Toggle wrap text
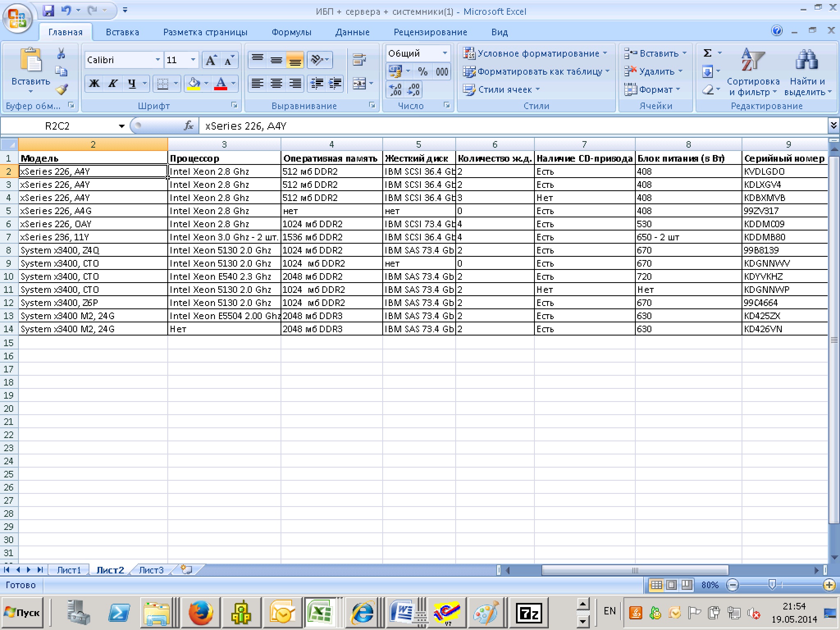 coord(359,60)
